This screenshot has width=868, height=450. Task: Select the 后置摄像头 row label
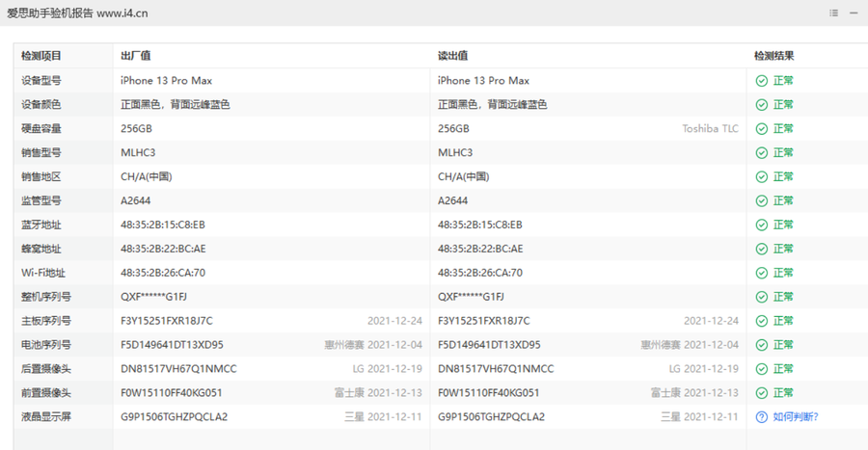tap(46, 369)
